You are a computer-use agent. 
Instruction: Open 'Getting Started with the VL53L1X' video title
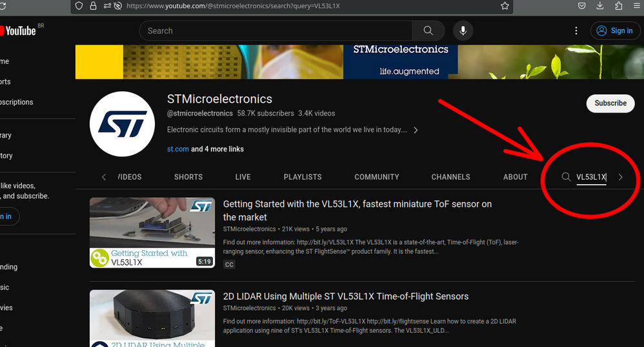coord(357,211)
